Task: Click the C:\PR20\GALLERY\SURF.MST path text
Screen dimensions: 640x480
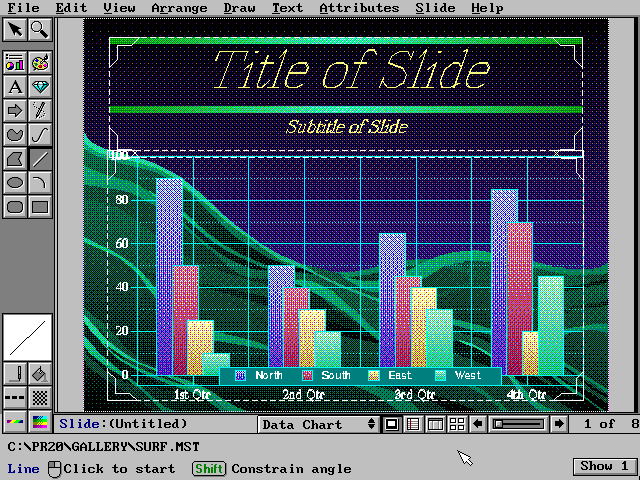Action: coord(104,447)
